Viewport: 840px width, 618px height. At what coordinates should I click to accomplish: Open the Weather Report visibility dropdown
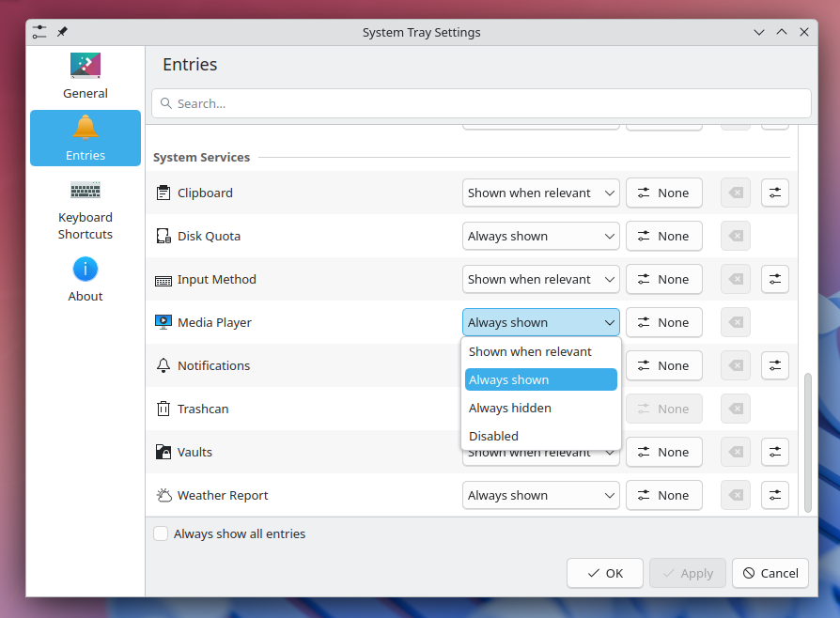(x=541, y=495)
